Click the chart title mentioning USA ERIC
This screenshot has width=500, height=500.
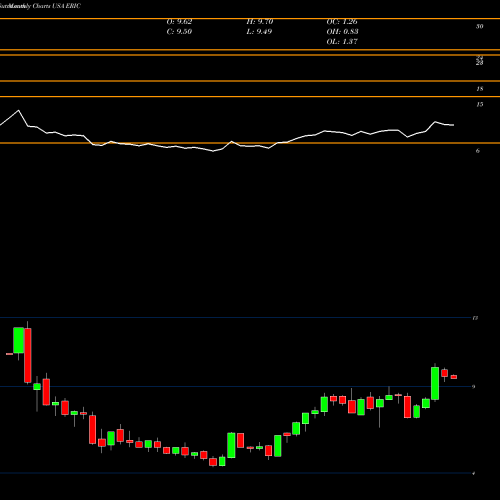40,6
